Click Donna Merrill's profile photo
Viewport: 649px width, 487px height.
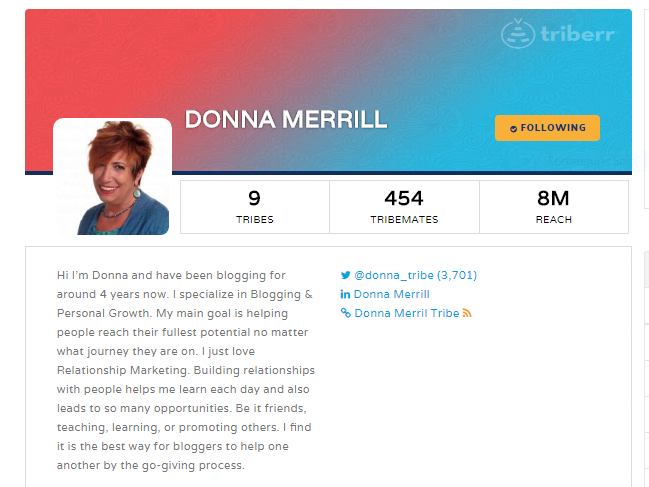coord(113,177)
